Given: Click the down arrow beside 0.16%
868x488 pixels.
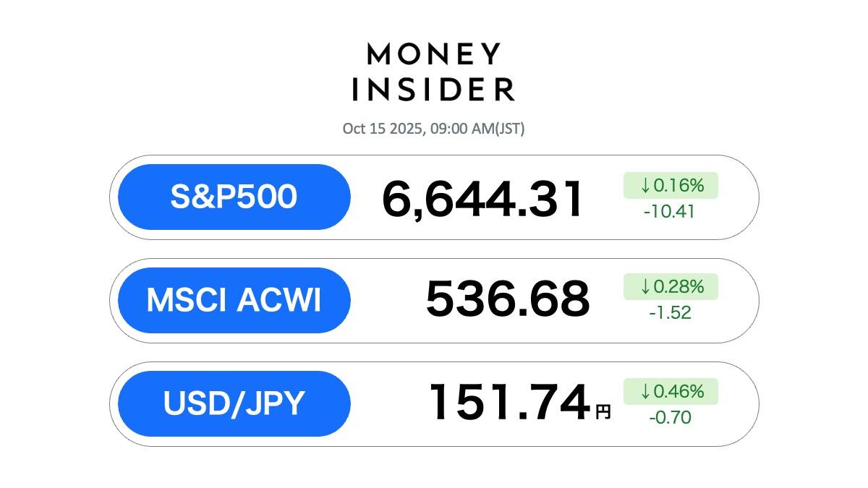Looking at the screenshot, I should click(x=645, y=186).
